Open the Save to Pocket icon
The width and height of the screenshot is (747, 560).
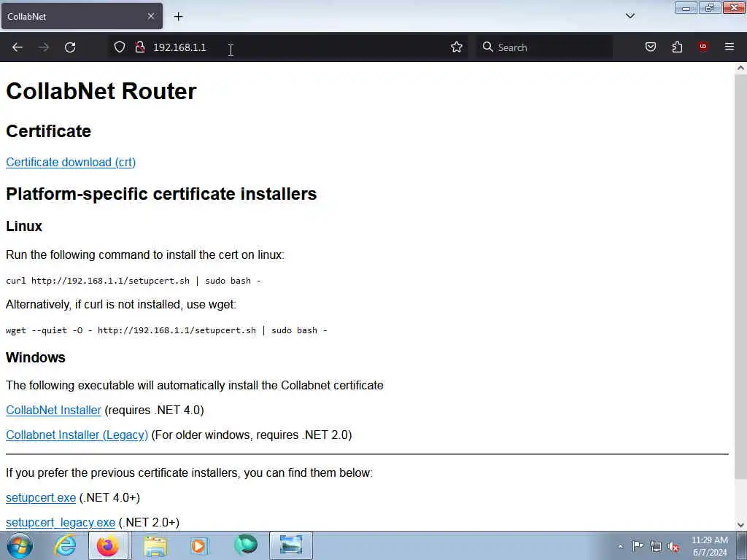click(650, 47)
